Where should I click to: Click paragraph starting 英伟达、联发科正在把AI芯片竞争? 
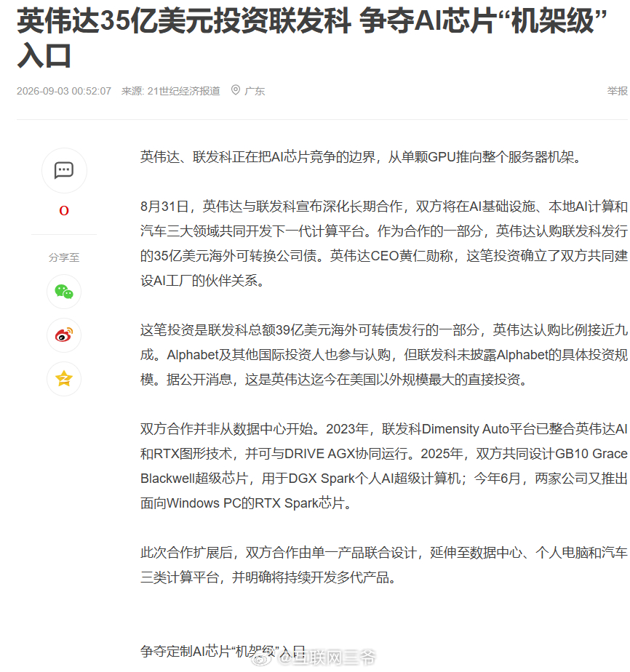point(360,157)
